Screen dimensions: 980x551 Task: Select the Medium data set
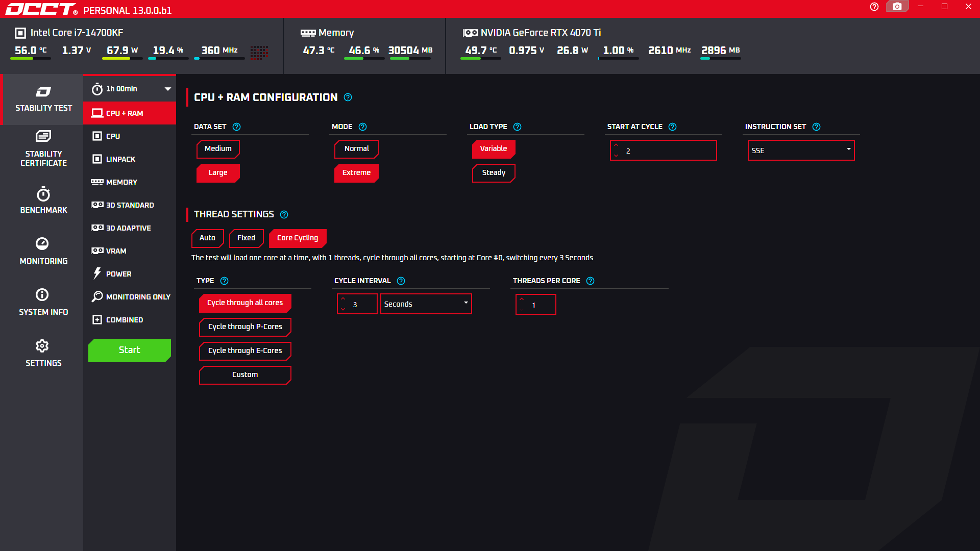click(218, 148)
